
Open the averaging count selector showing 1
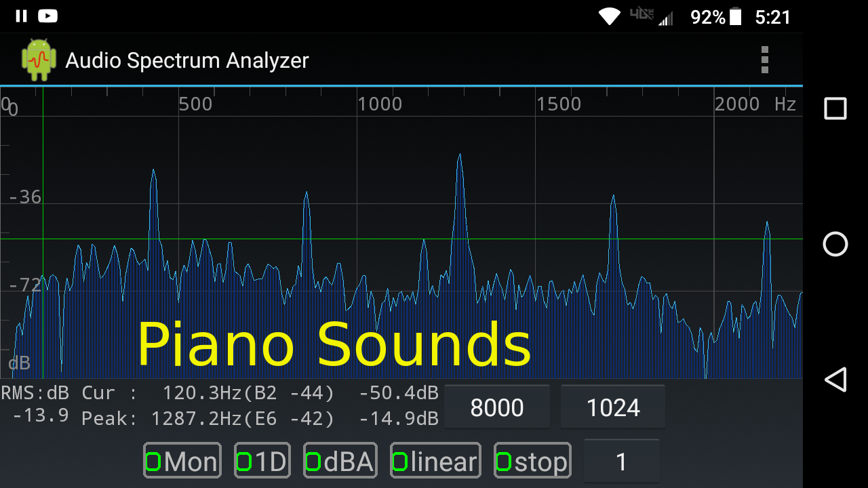coord(622,460)
